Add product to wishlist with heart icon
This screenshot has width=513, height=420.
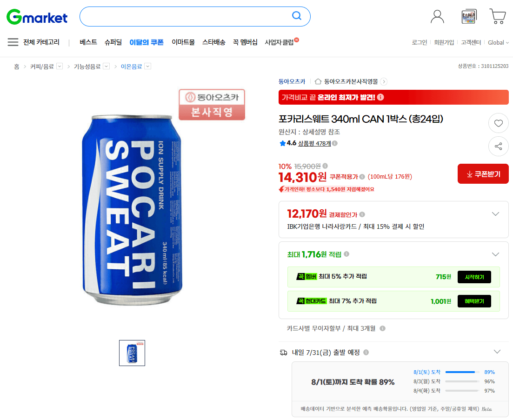pos(498,123)
